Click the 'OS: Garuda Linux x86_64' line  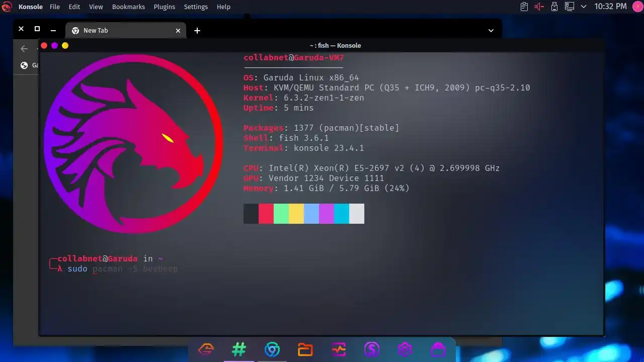pyautogui.click(x=301, y=77)
